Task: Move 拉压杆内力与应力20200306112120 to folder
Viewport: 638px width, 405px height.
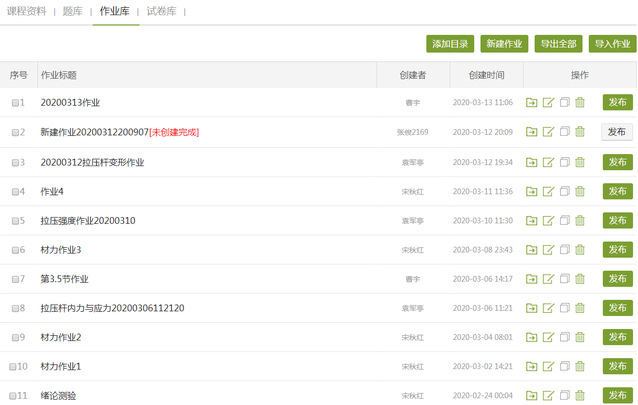Action: 532,308
